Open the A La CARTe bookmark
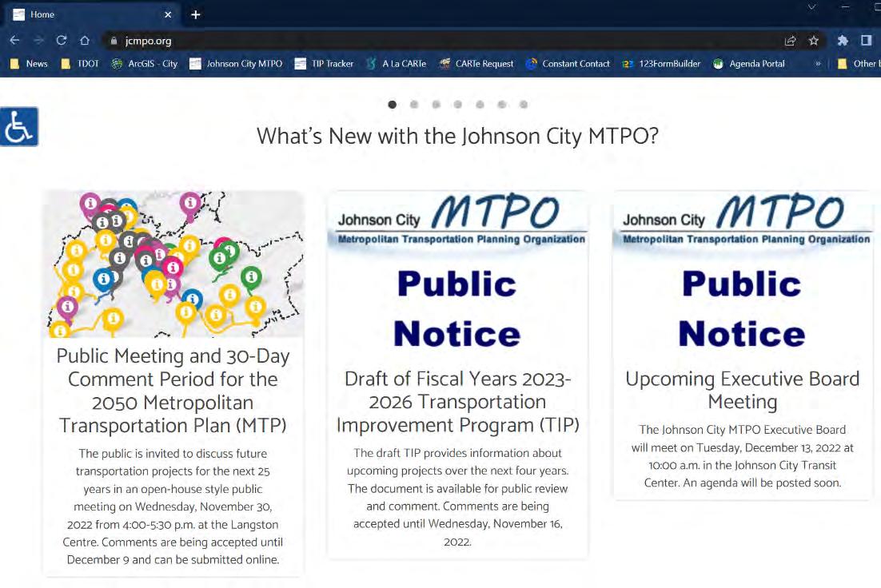Viewport: 881px width, 588px height. 396,64
